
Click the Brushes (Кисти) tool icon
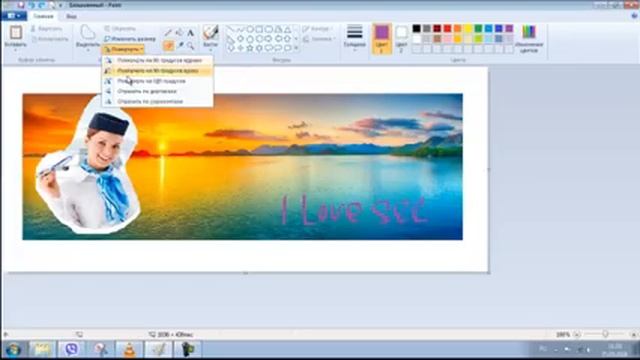[210, 32]
